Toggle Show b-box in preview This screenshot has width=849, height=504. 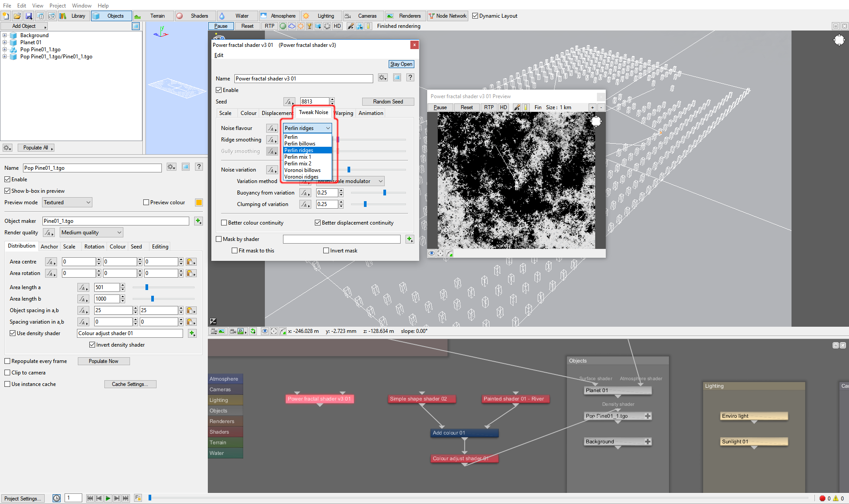tap(7, 191)
